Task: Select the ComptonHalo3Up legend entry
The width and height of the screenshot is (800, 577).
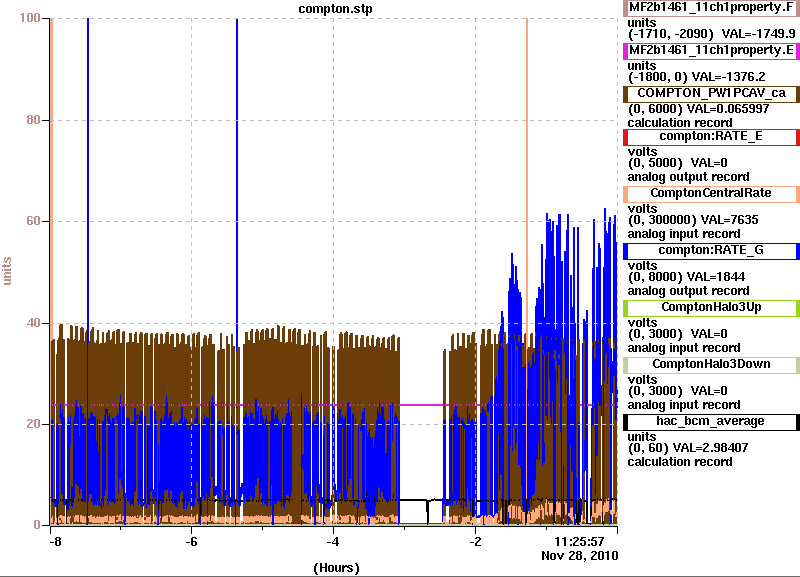Action: pyautogui.click(x=711, y=307)
